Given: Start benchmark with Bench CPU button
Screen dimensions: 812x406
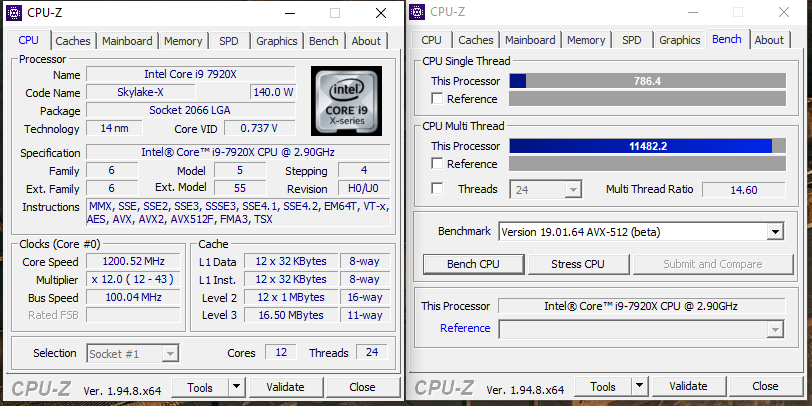Looking at the screenshot, I should coord(473,264).
